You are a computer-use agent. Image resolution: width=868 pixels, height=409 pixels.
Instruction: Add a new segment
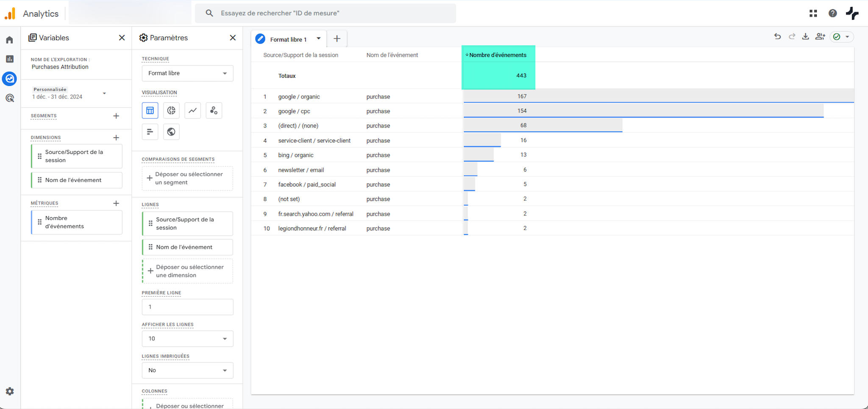point(116,116)
